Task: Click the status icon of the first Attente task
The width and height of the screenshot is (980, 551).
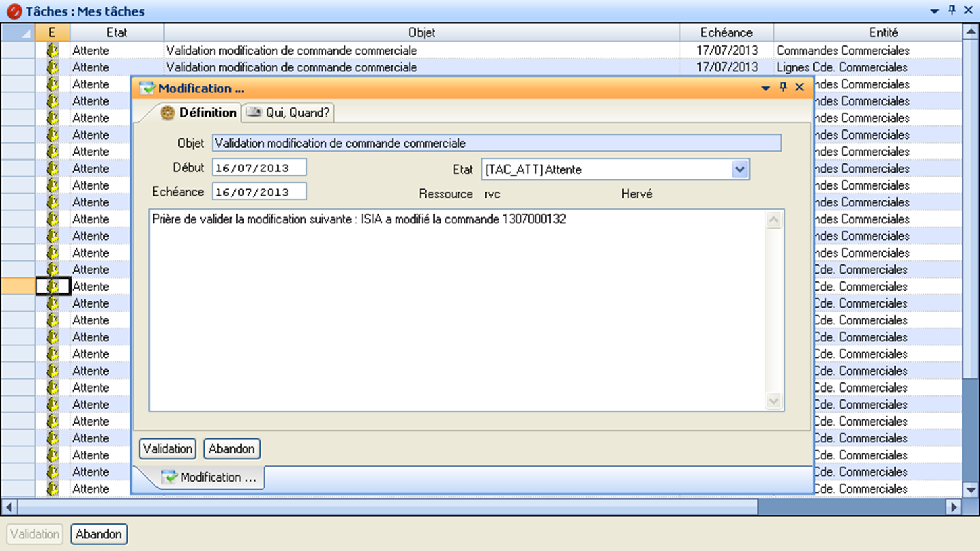Action: point(53,50)
